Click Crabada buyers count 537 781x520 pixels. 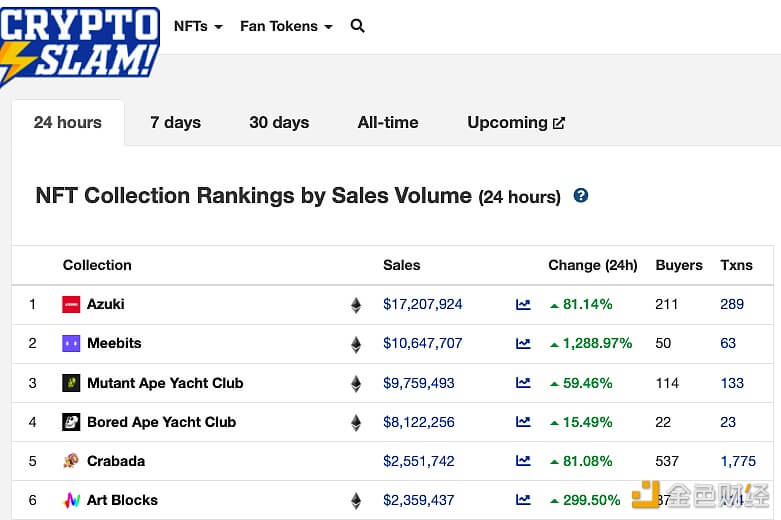point(667,461)
